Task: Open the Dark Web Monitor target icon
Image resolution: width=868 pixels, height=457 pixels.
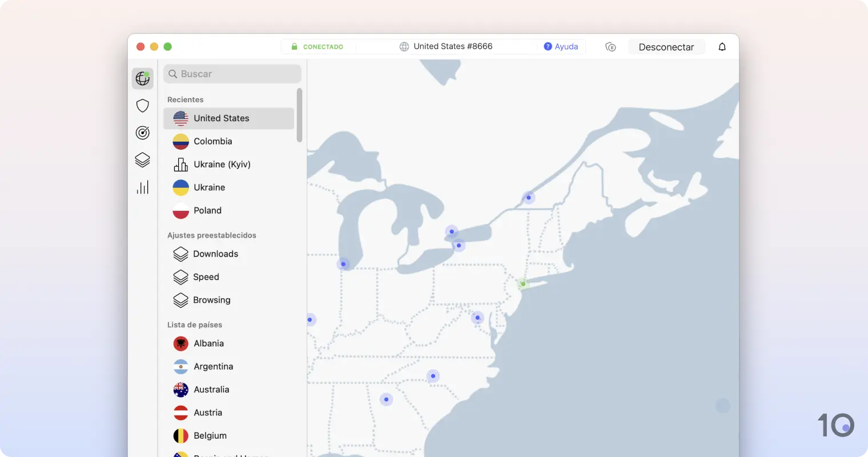Action: pos(142,133)
